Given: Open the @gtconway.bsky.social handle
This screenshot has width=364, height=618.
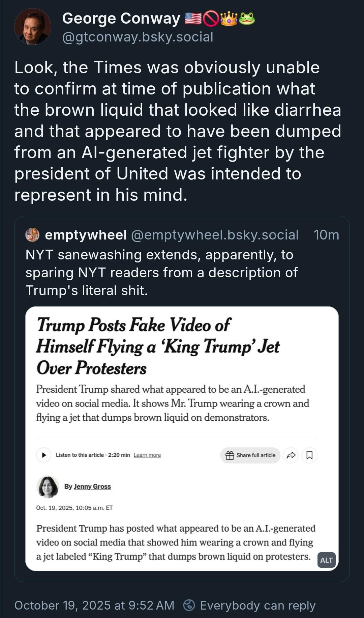Looking at the screenshot, I should pyautogui.click(x=138, y=37).
